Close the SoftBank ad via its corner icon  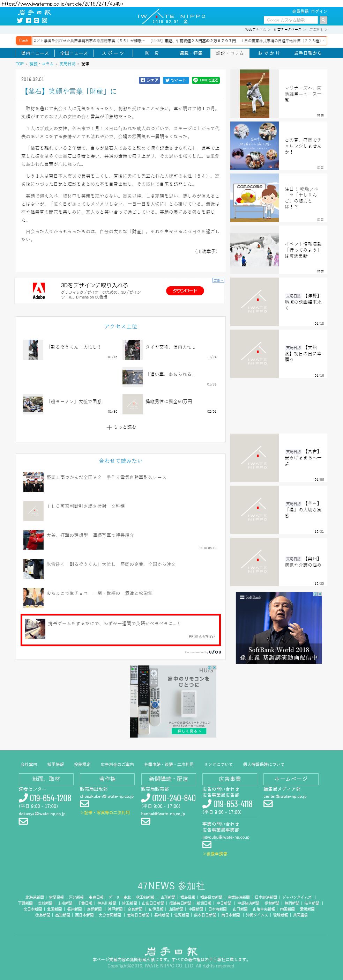tap(320, 594)
